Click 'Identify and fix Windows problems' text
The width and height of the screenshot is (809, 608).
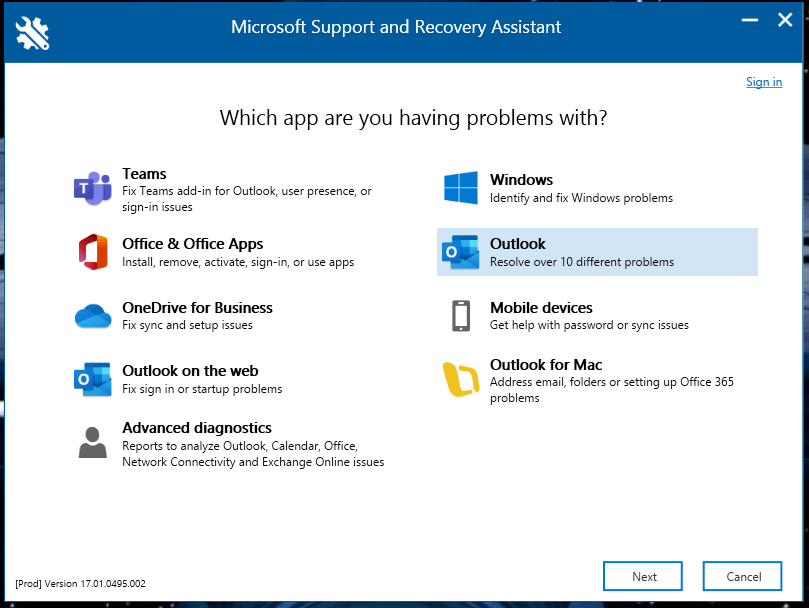point(581,198)
